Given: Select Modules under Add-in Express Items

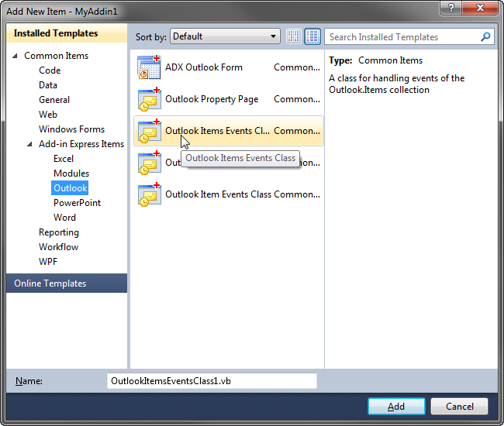Looking at the screenshot, I should (x=71, y=173).
